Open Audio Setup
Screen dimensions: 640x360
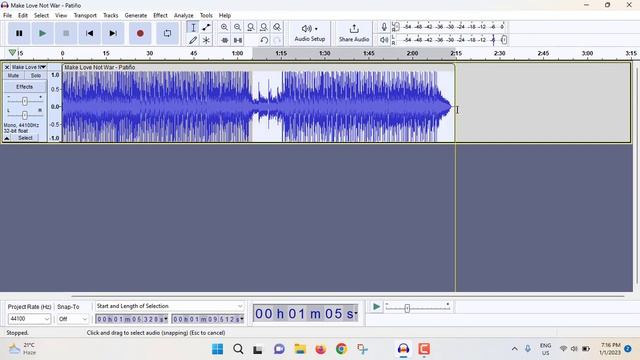click(310, 33)
